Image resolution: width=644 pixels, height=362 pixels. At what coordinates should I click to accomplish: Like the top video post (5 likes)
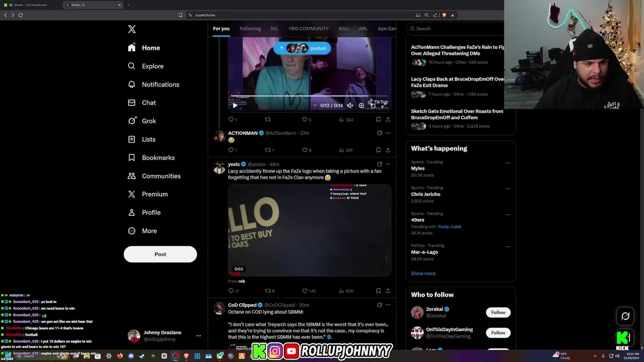click(306, 119)
